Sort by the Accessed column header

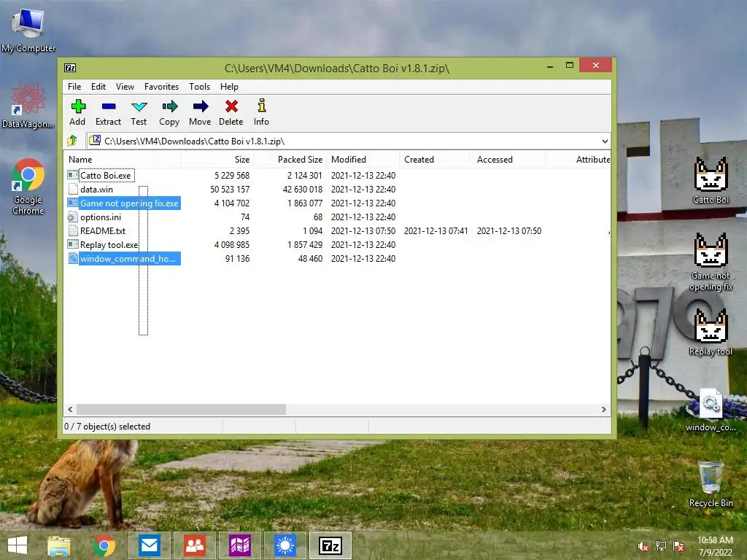(508, 160)
